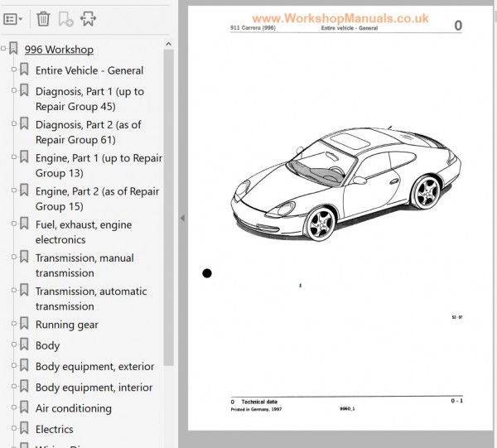Expand Fuel, exhaust, engine electronics node
The height and width of the screenshot is (448, 497).
point(14,224)
